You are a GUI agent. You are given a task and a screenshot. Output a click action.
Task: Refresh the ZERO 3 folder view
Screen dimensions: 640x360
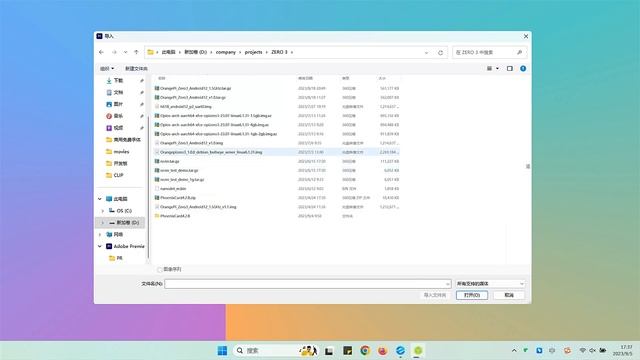tap(440, 53)
